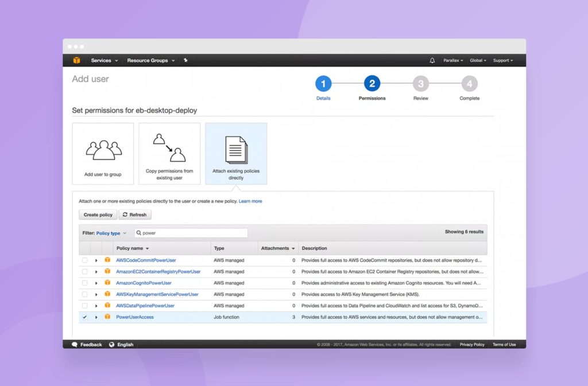This screenshot has height=386, width=588.
Task: Check the AmazonEC2ContainerRegistryPowerUser checkbox
Action: (x=85, y=271)
